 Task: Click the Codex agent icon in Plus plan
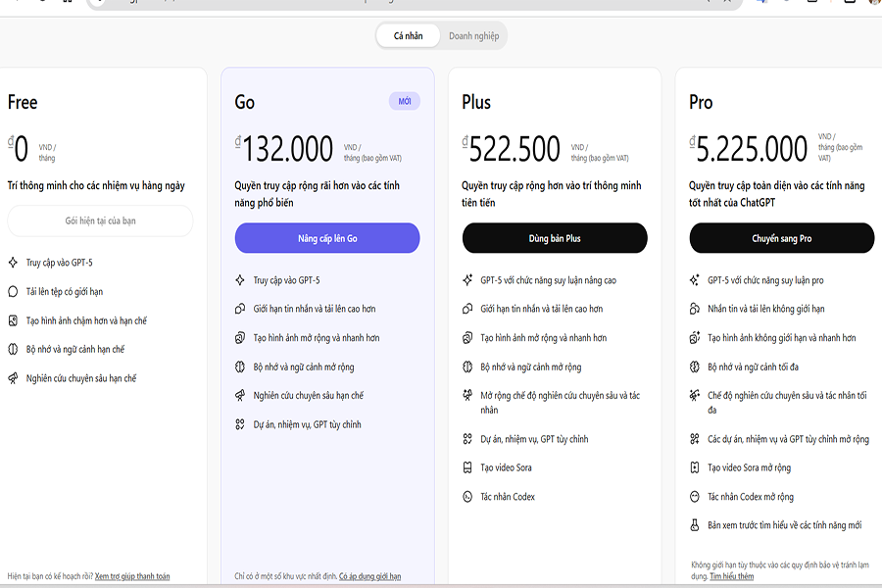467,497
